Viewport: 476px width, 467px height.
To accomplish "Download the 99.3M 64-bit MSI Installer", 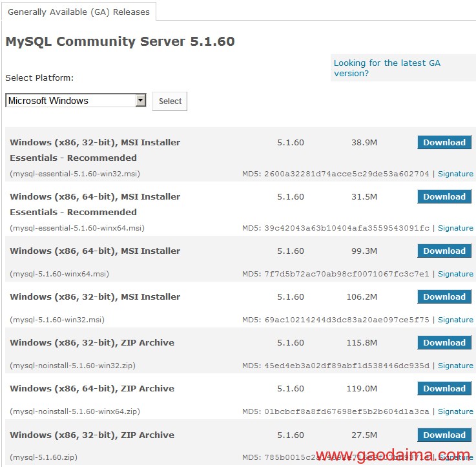I will (444, 251).
